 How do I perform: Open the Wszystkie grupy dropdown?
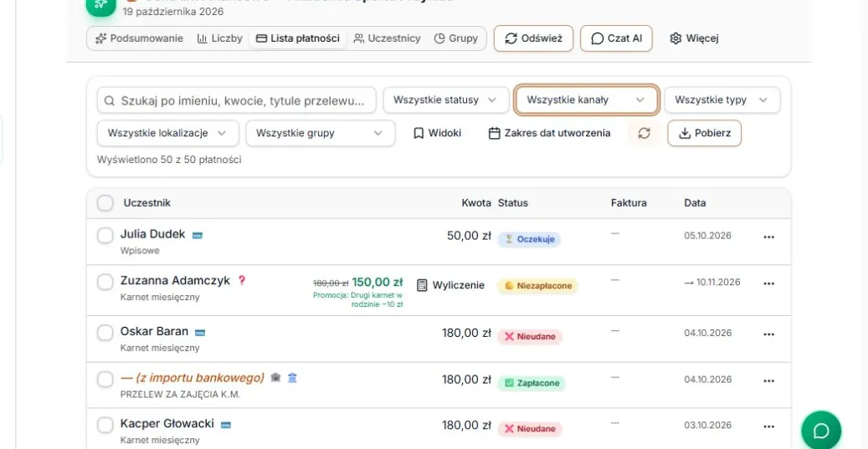321,133
